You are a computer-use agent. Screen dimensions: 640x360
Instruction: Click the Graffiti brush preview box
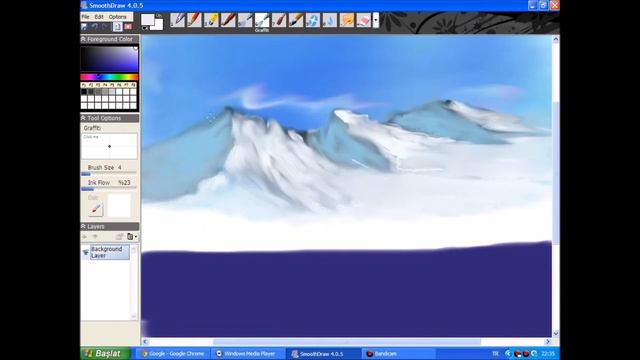click(109, 146)
